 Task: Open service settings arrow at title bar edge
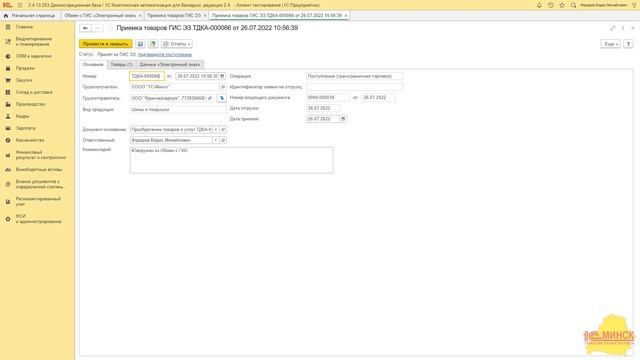(635, 5)
